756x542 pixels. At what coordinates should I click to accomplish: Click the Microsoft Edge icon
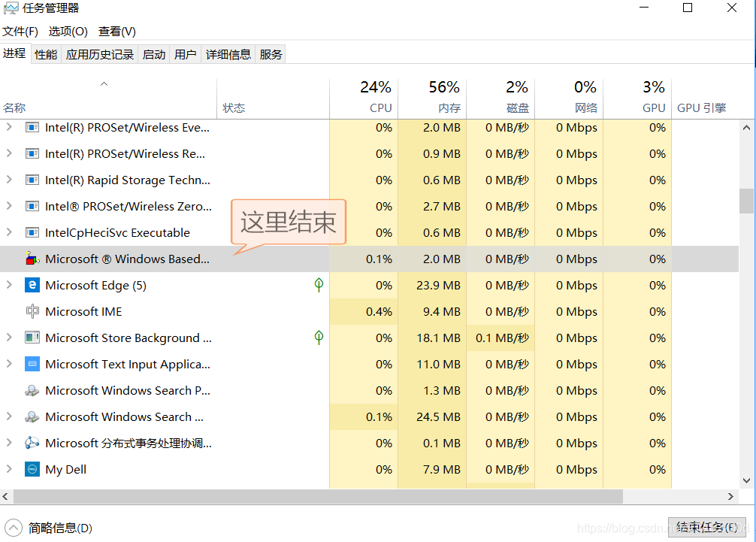[32, 286]
